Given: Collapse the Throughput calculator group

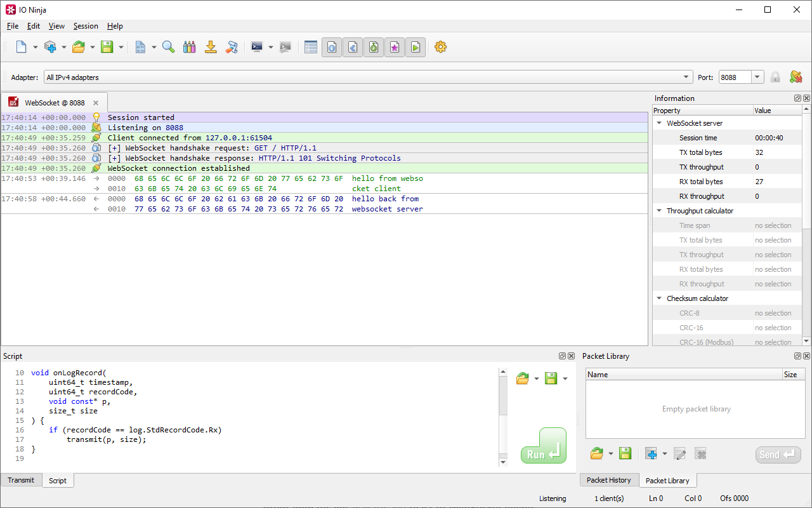Looking at the screenshot, I should 658,211.
